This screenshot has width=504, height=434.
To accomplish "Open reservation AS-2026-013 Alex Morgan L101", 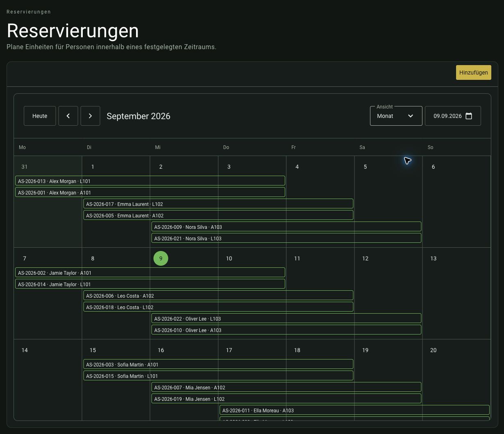I will point(150,181).
